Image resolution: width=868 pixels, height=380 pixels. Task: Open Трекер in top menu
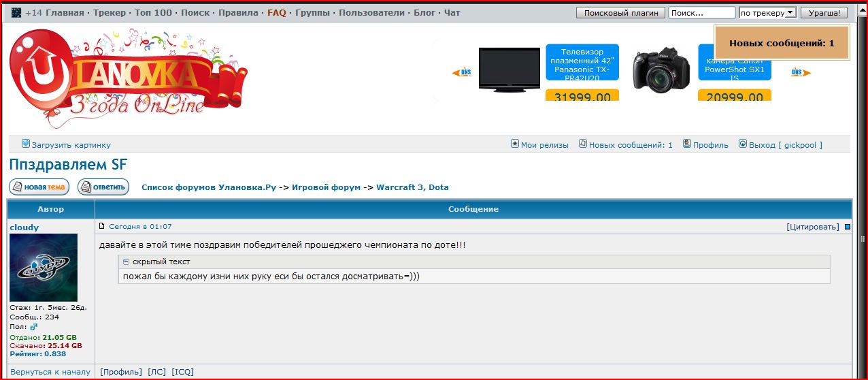[110, 13]
